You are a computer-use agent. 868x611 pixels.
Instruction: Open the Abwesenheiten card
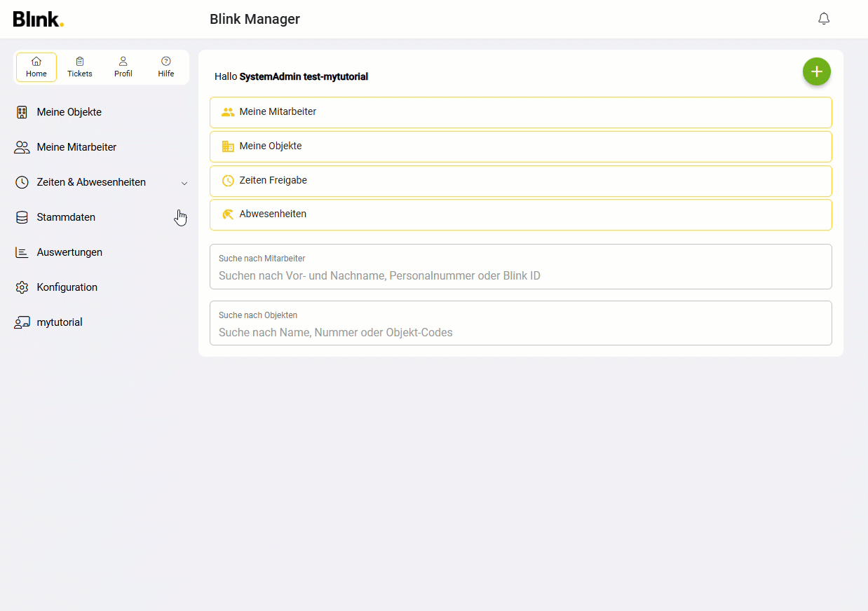pyautogui.click(x=520, y=214)
